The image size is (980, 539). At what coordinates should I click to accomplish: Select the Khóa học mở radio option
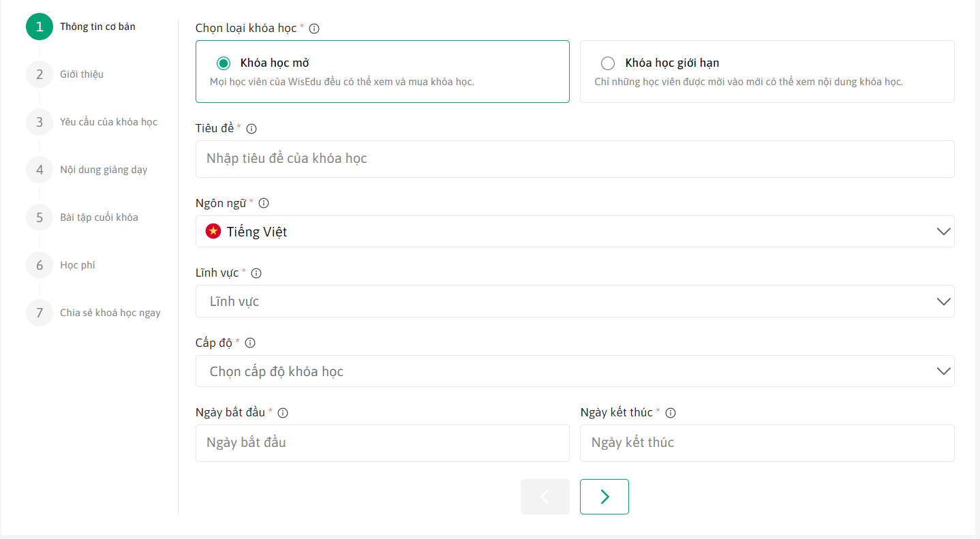point(224,63)
